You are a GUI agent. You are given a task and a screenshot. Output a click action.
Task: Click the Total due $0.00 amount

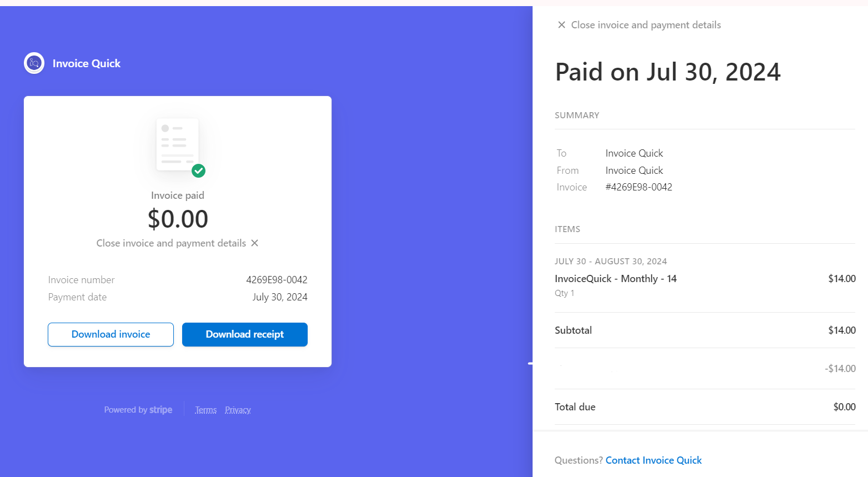(844, 407)
